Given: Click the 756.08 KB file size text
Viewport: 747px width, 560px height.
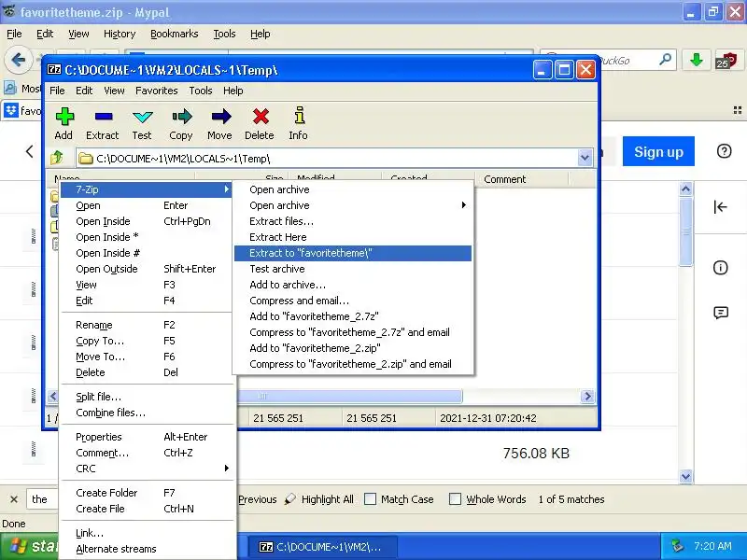Looking at the screenshot, I should (536, 453).
